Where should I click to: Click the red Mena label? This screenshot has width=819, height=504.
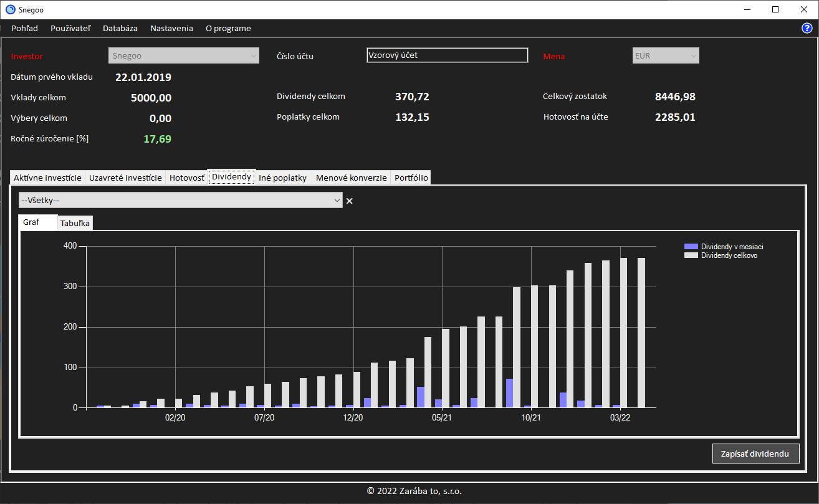554,56
